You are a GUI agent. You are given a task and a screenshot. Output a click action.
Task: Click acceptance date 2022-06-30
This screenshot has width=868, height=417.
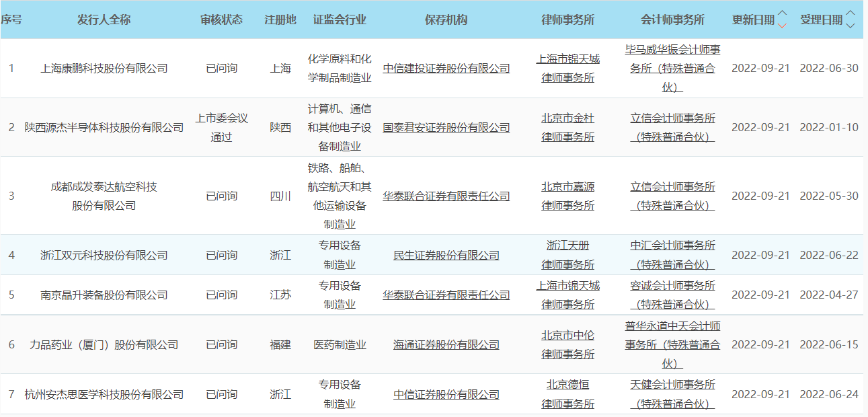[x=829, y=69]
